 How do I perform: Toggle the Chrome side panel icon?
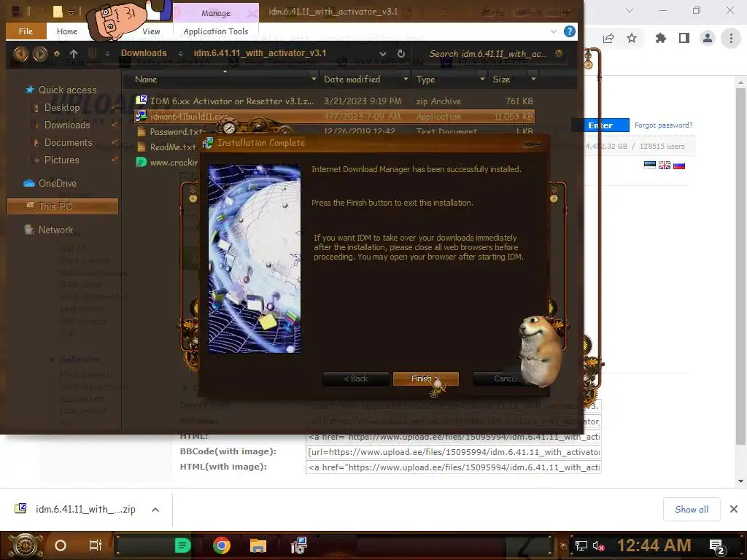click(684, 38)
